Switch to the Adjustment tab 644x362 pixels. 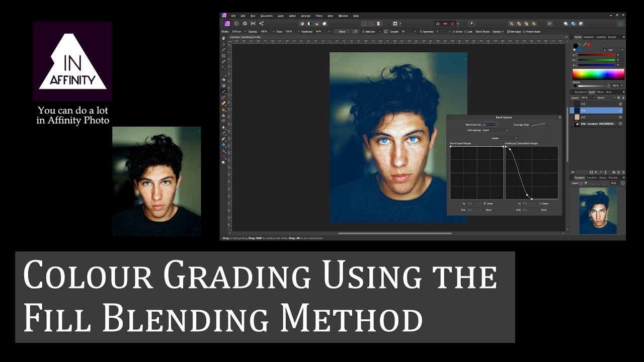pyautogui.click(x=580, y=92)
